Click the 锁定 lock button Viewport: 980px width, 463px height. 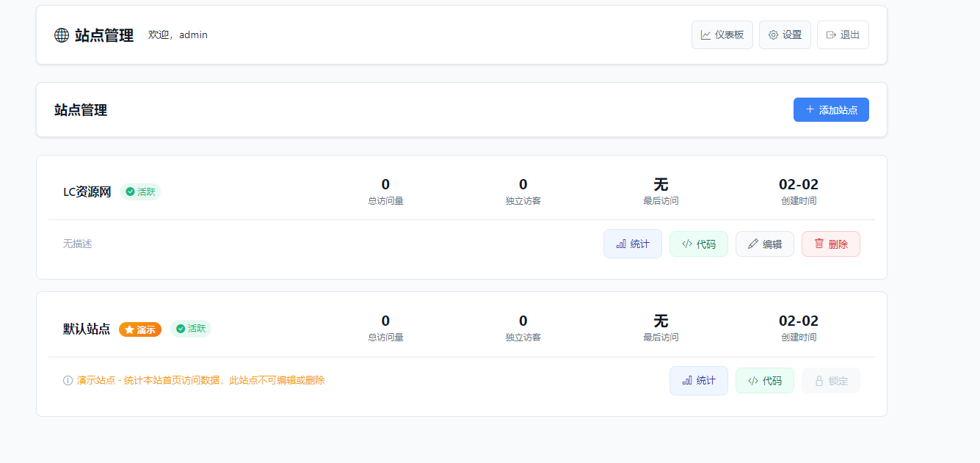click(x=830, y=381)
